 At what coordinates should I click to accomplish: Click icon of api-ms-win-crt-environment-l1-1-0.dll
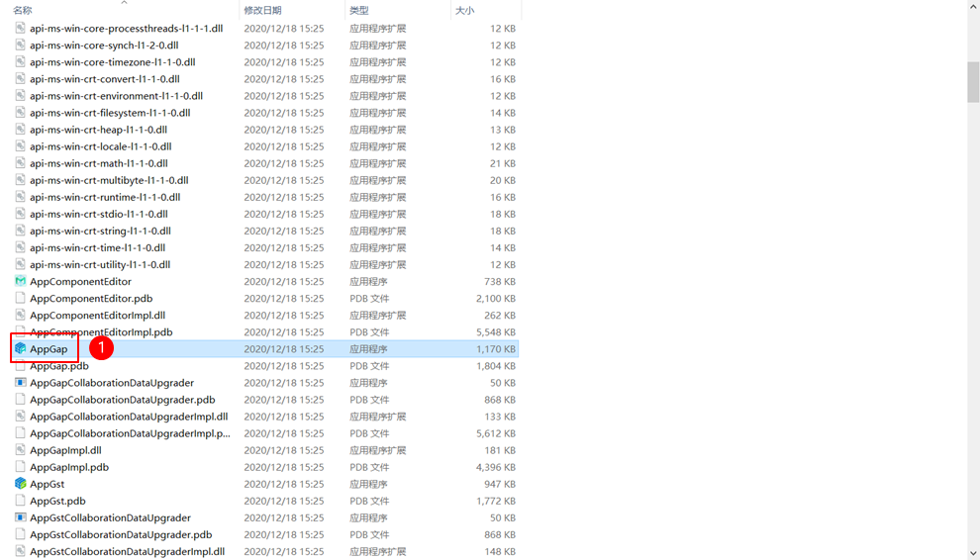click(x=21, y=96)
